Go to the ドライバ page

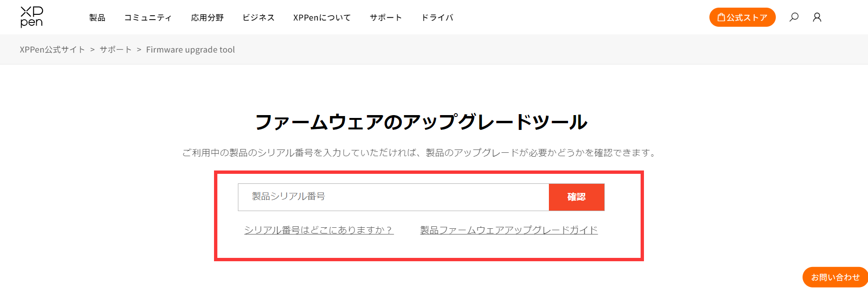[x=437, y=18]
